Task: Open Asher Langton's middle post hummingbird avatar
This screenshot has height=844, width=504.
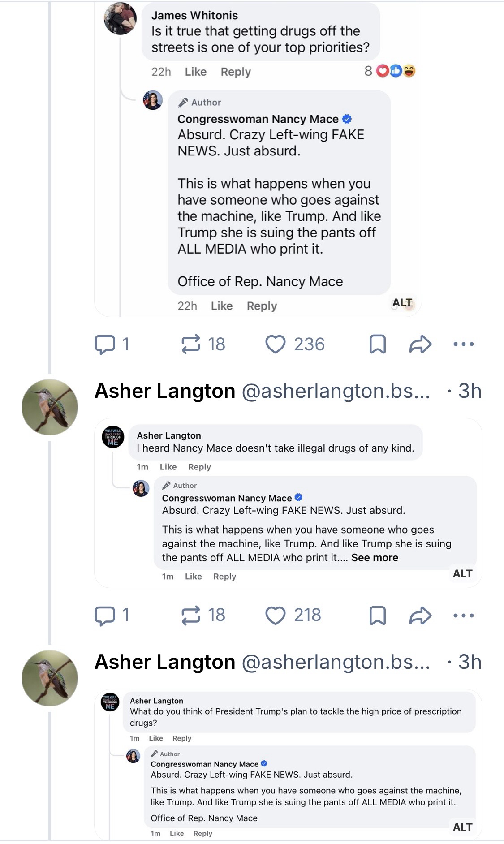Action: [50, 407]
